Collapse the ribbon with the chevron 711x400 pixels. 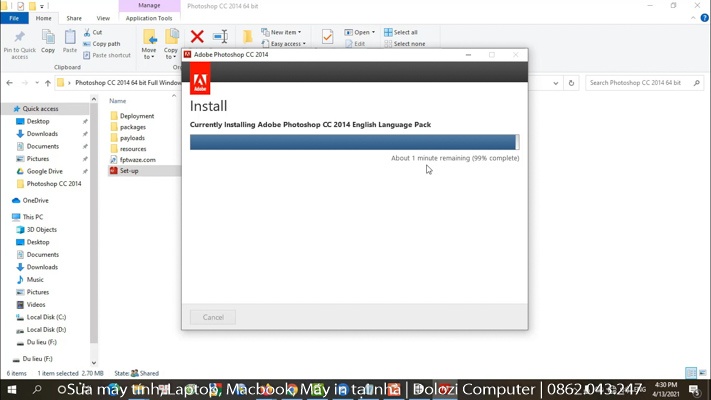point(693,18)
